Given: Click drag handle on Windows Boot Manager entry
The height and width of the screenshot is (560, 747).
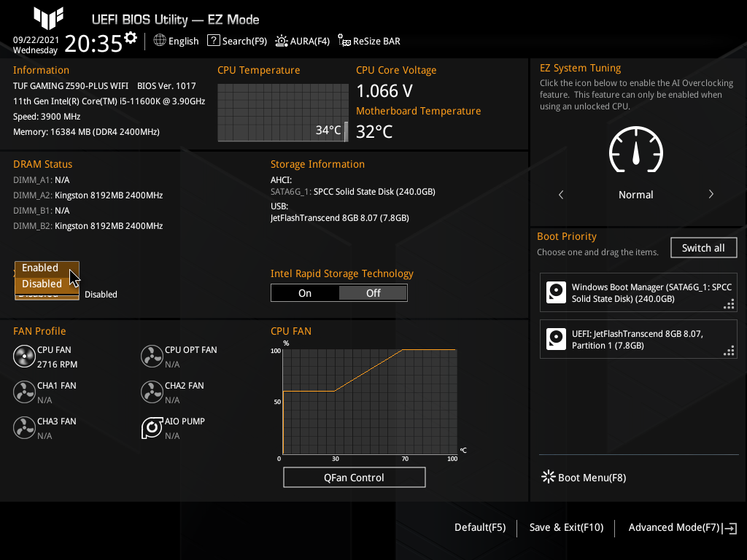Looking at the screenshot, I should click(729, 304).
